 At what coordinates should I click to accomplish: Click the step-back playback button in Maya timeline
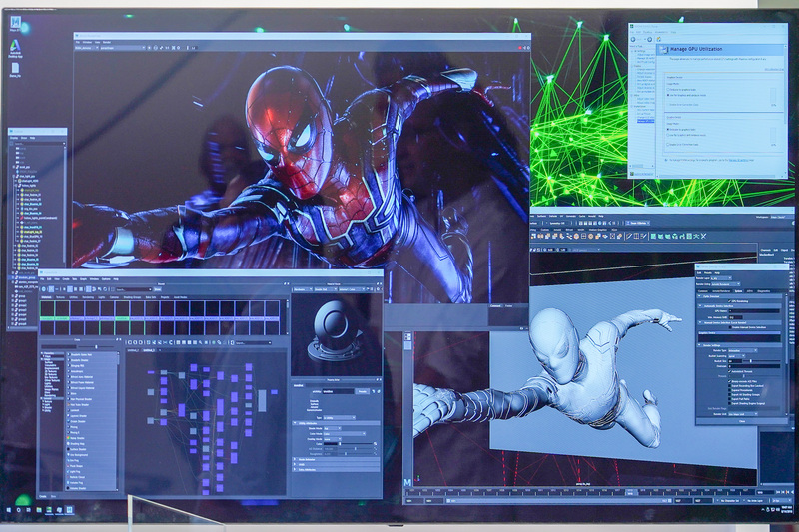pos(783,492)
